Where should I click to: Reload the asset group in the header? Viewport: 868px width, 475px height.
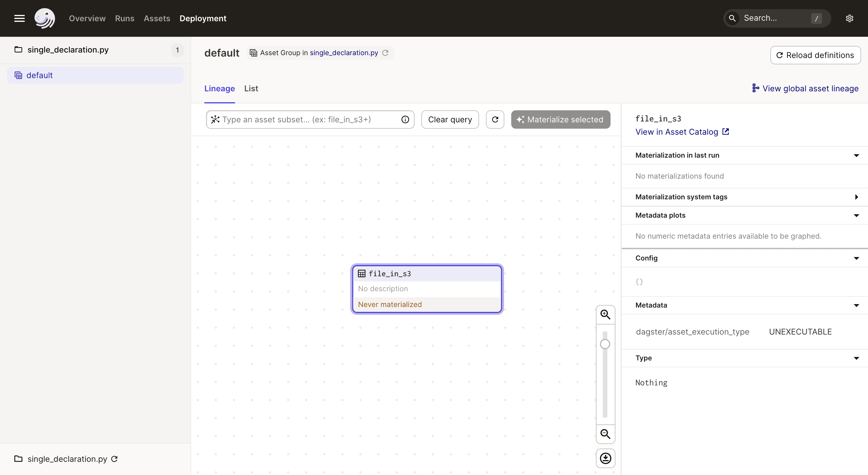385,53
